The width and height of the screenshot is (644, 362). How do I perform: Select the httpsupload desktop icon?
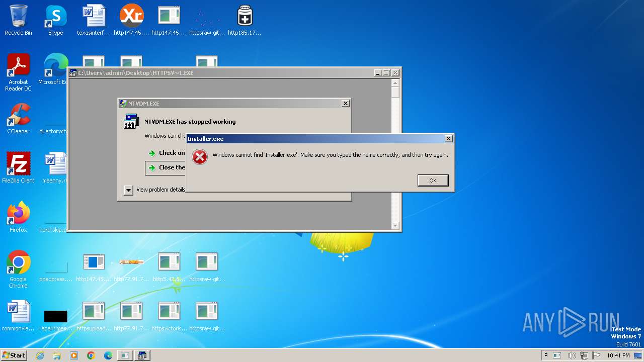coord(94,316)
